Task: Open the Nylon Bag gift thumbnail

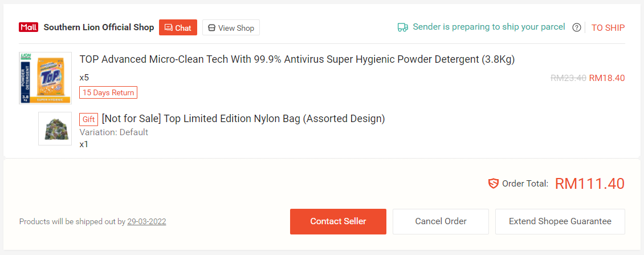Action: [55, 128]
